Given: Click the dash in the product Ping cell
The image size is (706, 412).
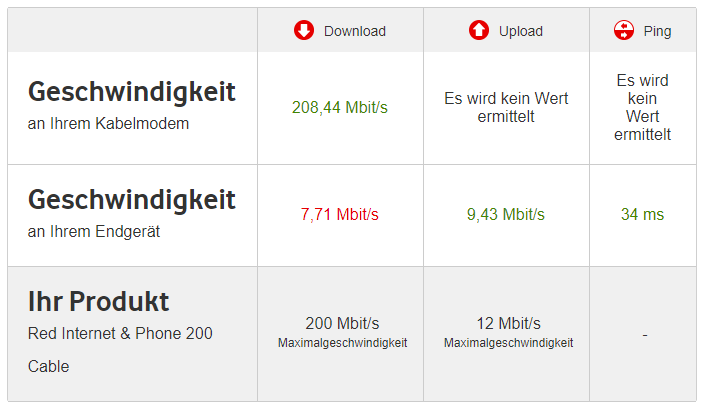Looking at the screenshot, I should (x=644, y=335).
